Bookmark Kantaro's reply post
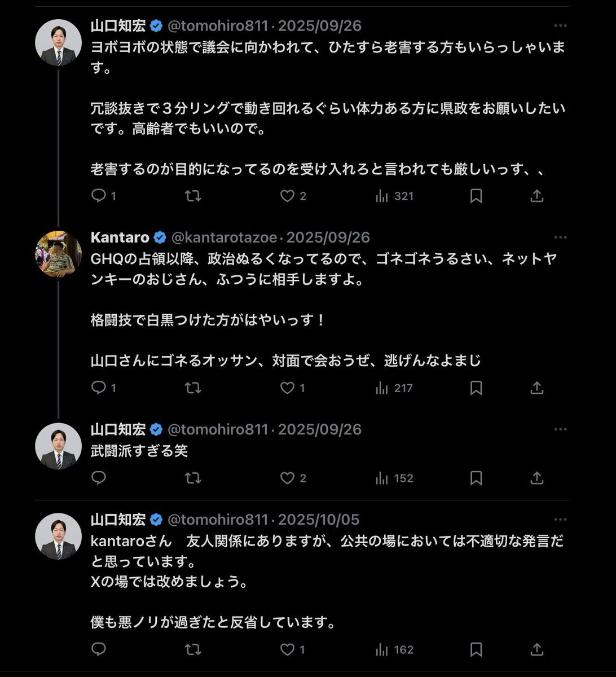Screen dimensions: 616x677 pyautogui.click(x=476, y=388)
